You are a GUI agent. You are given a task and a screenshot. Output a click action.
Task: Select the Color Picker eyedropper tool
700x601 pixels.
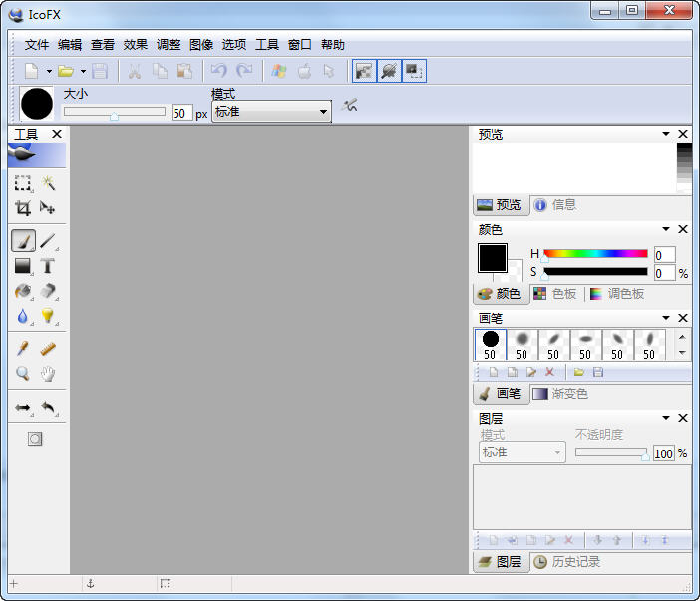(x=22, y=349)
